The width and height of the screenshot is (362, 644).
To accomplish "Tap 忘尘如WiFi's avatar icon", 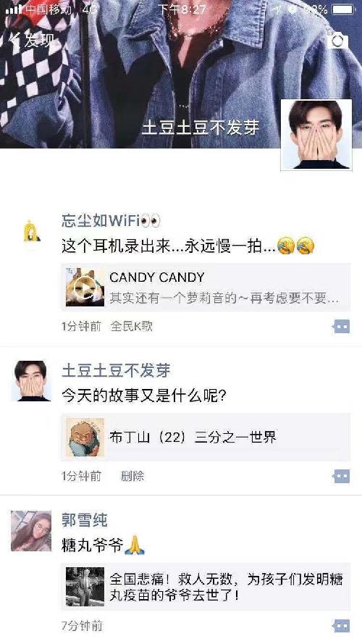I will click(31, 231).
